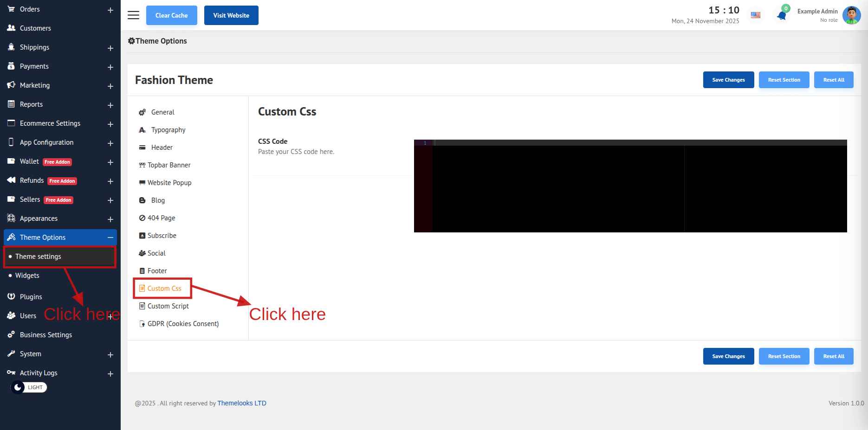Click the Example Admin avatar
The image size is (868, 430).
point(851,15)
